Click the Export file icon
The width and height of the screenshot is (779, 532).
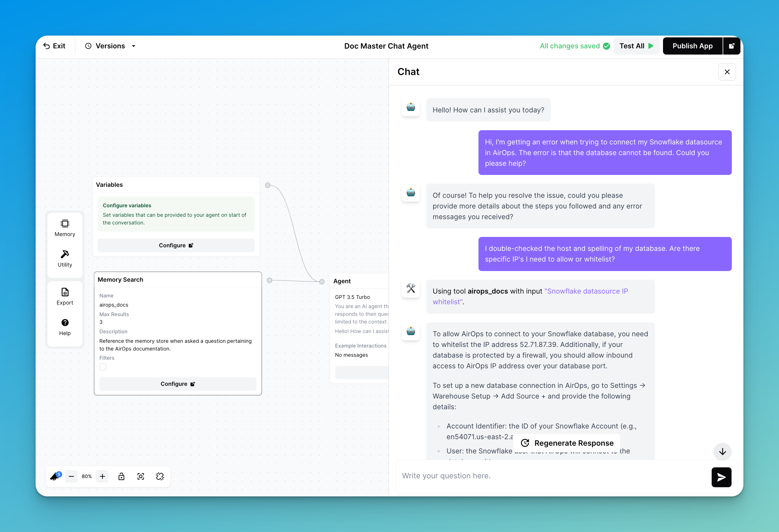65,297
